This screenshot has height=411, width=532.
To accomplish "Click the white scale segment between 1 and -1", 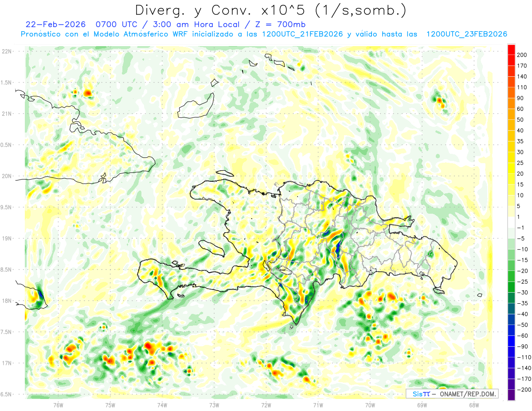I will pos(511,222).
